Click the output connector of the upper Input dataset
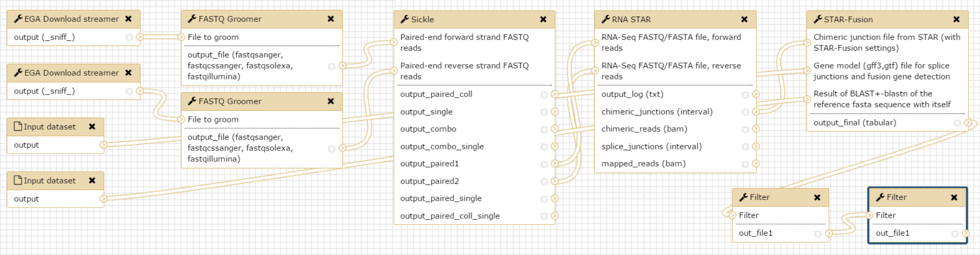This screenshot has width=980, height=255. click(103, 145)
